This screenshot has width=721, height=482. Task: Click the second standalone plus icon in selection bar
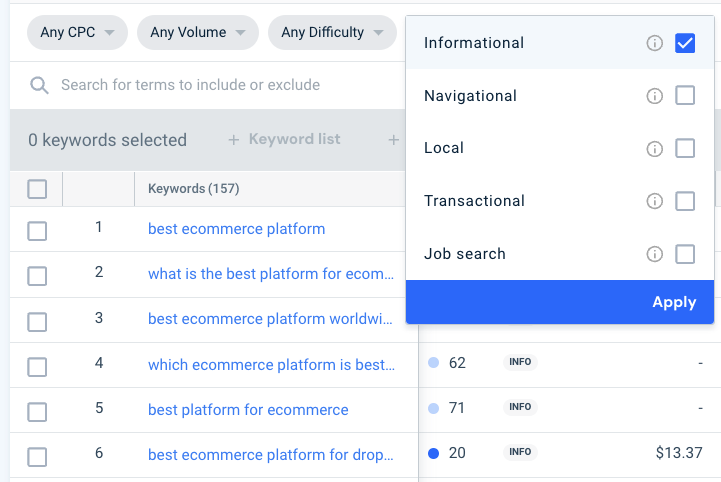[x=394, y=140]
